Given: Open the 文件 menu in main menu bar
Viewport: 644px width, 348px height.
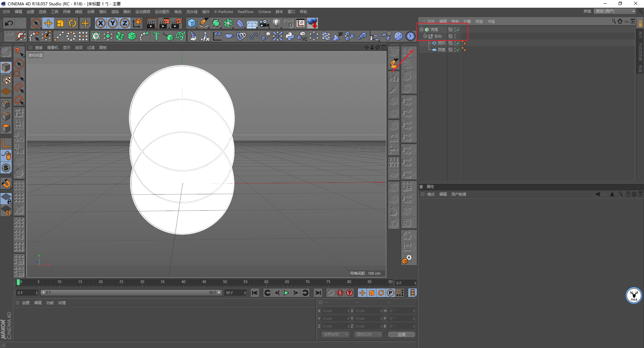Looking at the screenshot, I should tap(6, 12).
